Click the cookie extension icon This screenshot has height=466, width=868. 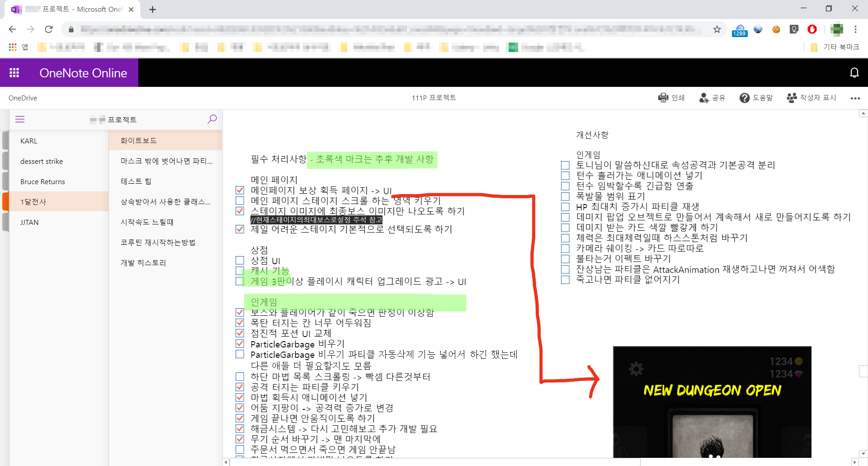tap(776, 29)
